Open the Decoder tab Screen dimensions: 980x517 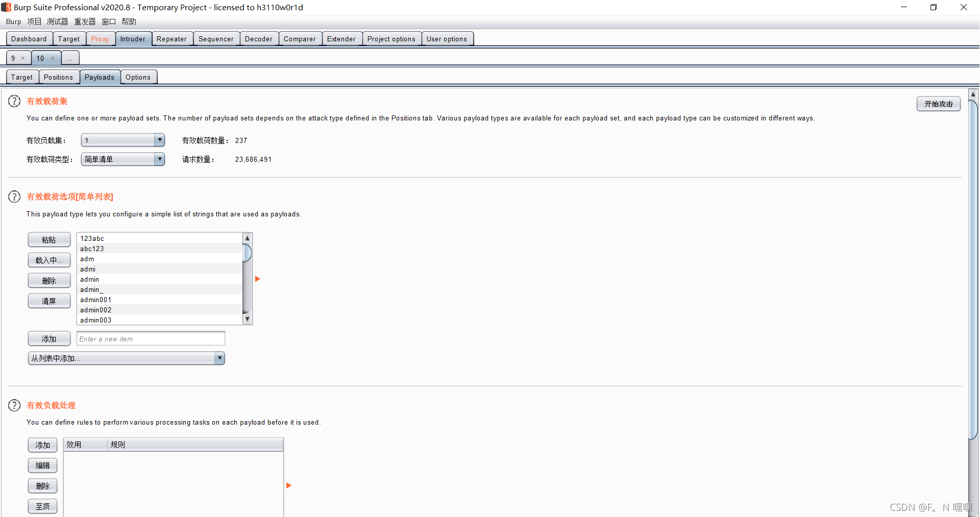(x=259, y=39)
